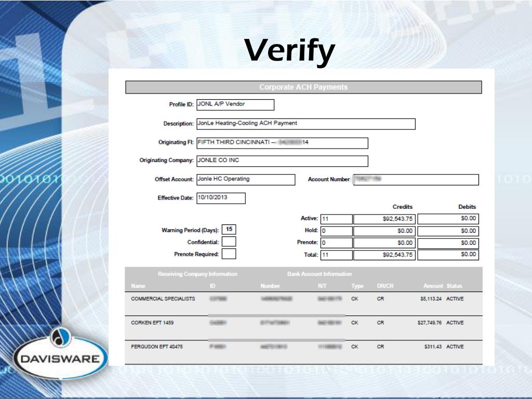The height and width of the screenshot is (399, 532).
Task: Click CK type in FERGUSON EFT row
Action: 354,347
